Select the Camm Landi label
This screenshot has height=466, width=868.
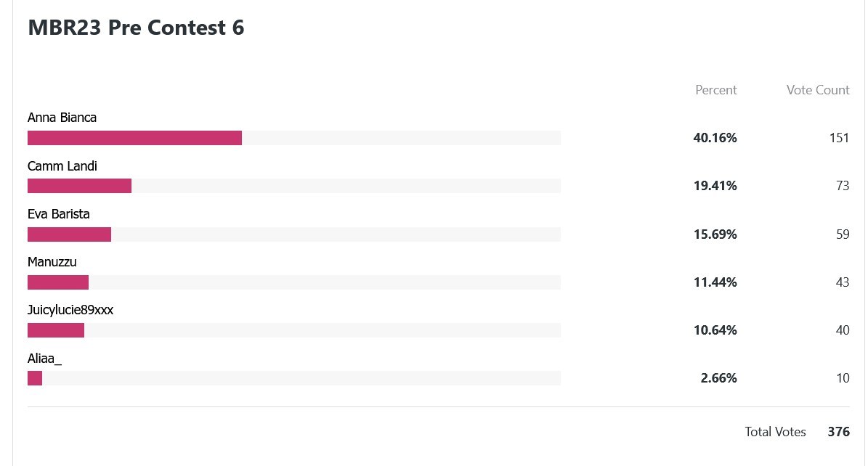pos(62,166)
